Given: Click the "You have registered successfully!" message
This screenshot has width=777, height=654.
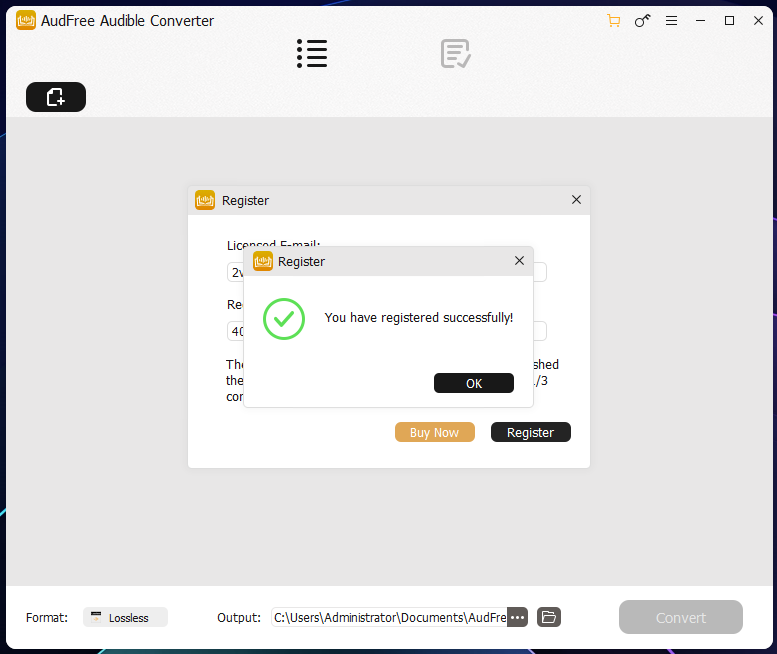Looking at the screenshot, I should click(419, 318).
